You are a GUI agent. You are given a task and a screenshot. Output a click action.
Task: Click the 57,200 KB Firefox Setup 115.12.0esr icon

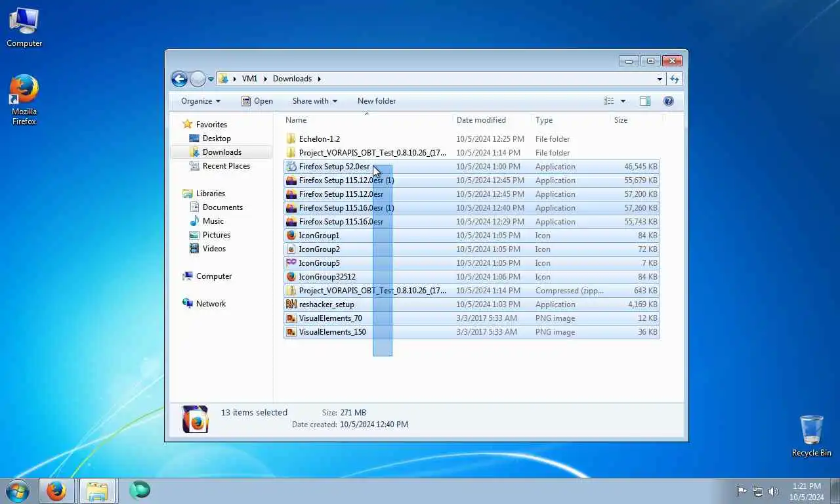pos(291,194)
